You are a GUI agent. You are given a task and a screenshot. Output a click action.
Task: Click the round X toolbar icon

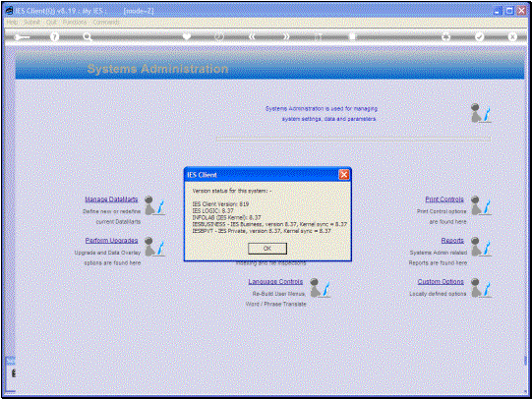point(512,36)
